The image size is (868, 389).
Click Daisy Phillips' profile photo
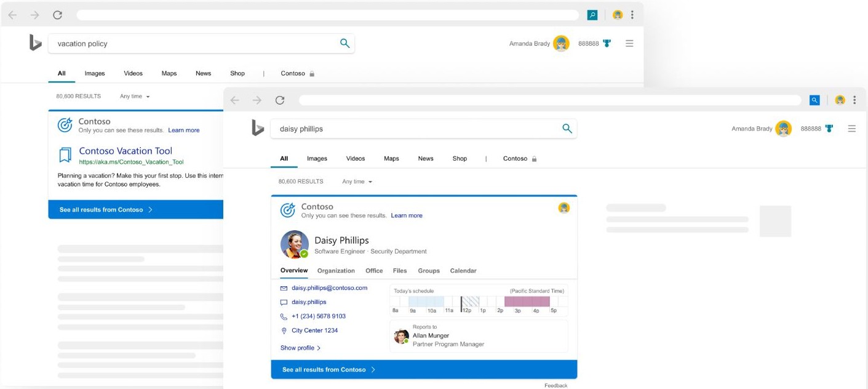point(295,244)
